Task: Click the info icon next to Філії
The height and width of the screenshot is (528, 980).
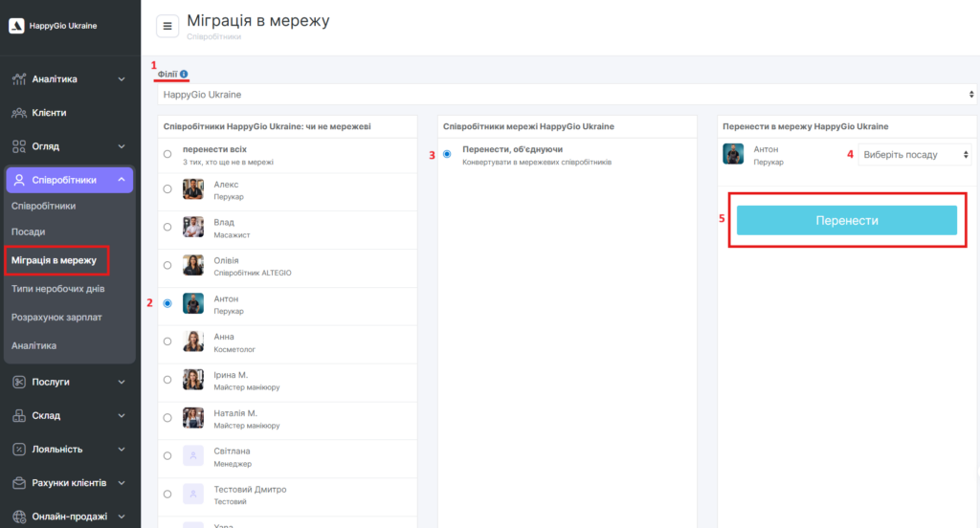Action: [x=184, y=74]
